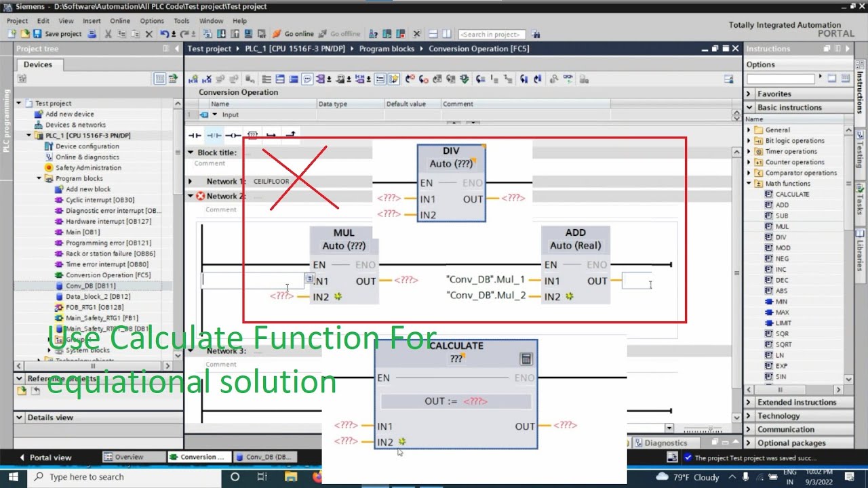
Task: Switch to Portal view
Action: [45, 457]
